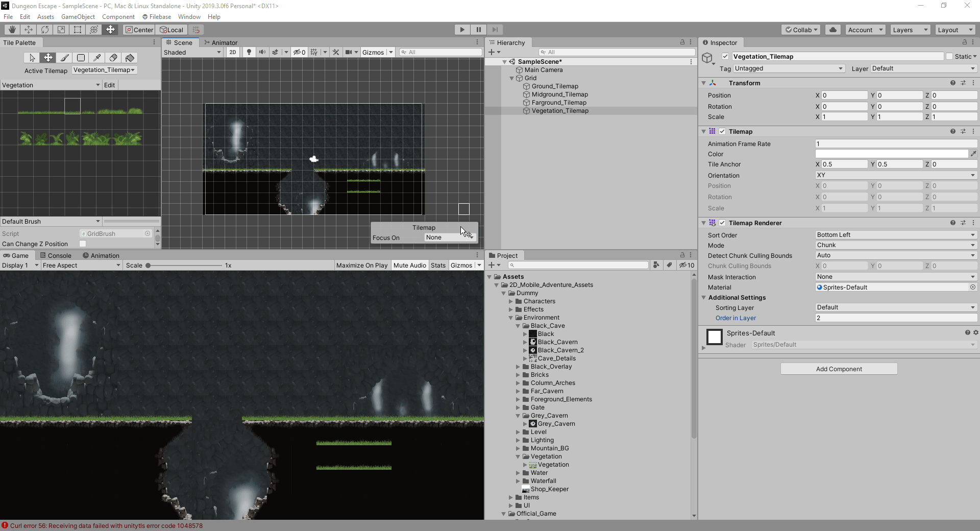Toggle Center pivot mode button
980x531 pixels.
pyautogui.click(x=139, y=30)
